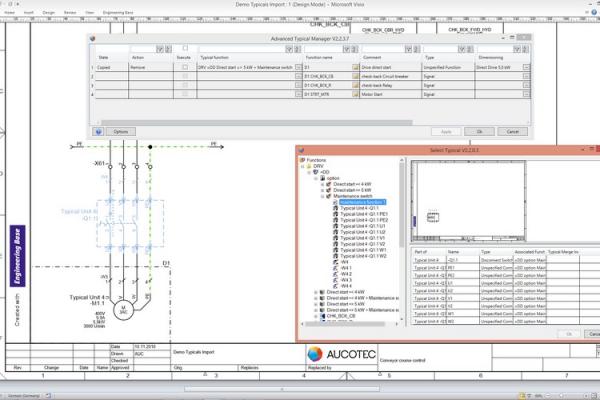This screenshot has width=600, height=400.
Task: Collapse the DRV tree node
Action: pyautogui.click(x=303, y=167)
